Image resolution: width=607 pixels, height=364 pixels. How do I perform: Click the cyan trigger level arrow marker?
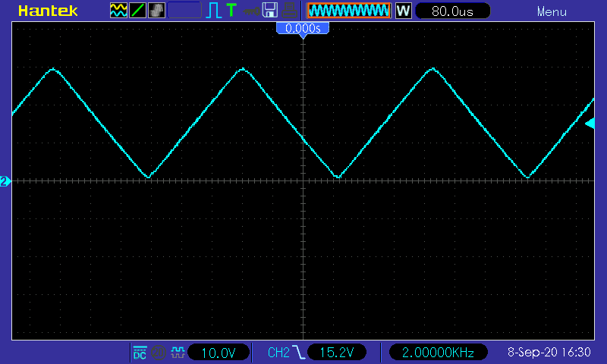click(x=590, y=124)
